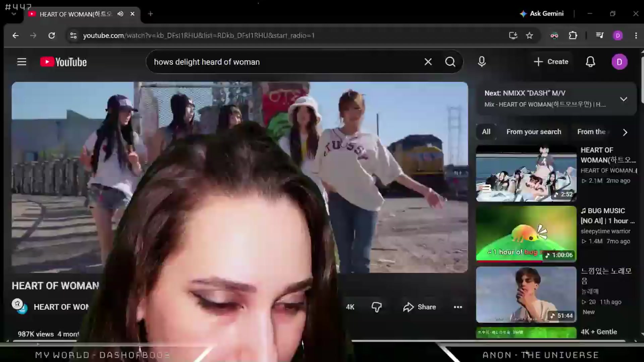This screenshot has height=362, width=644.
Task: Open HEART OF WOMAN channel name
Action: [x=61, y=307]
